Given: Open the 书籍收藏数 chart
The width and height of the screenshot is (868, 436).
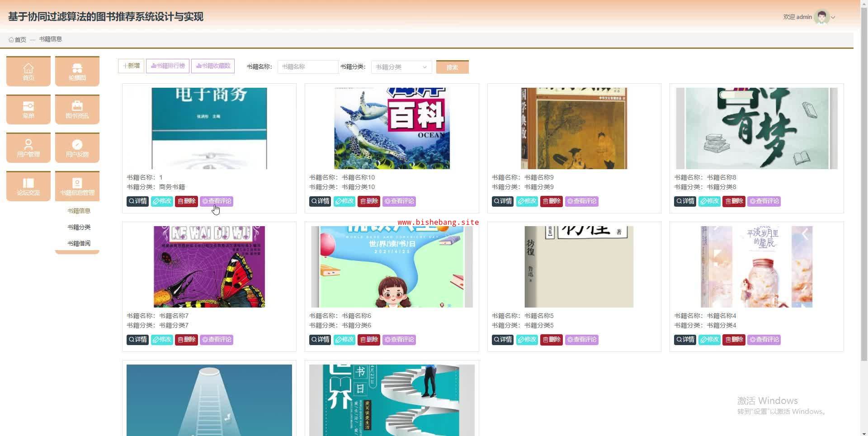Looking at the screenshot, I should pos(213,66).
